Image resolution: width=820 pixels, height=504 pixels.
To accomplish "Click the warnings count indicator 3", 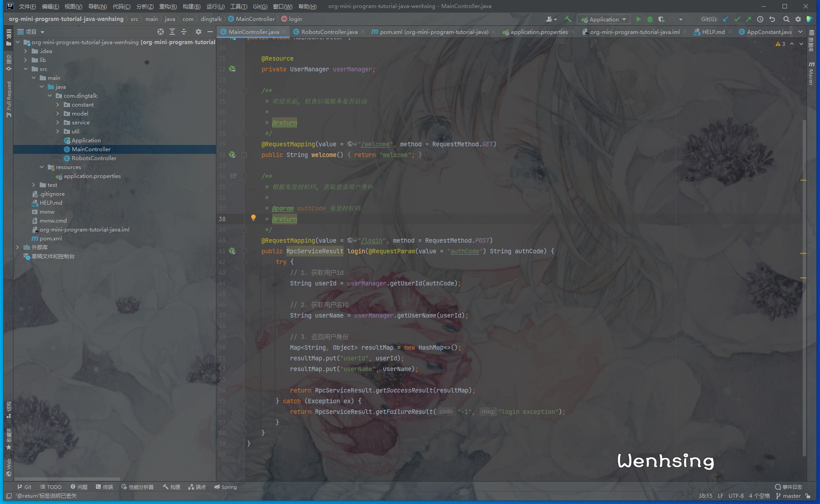I will pyautogui.click(x=780, y=44).
